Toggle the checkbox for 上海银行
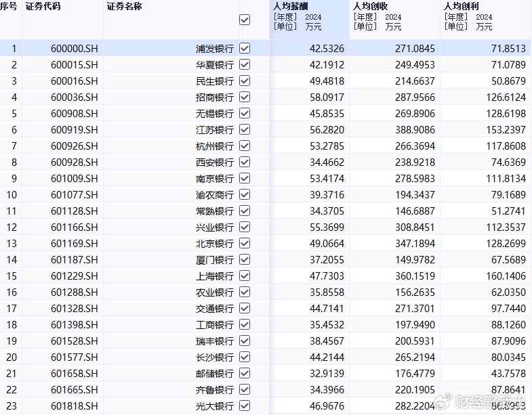 245,276
